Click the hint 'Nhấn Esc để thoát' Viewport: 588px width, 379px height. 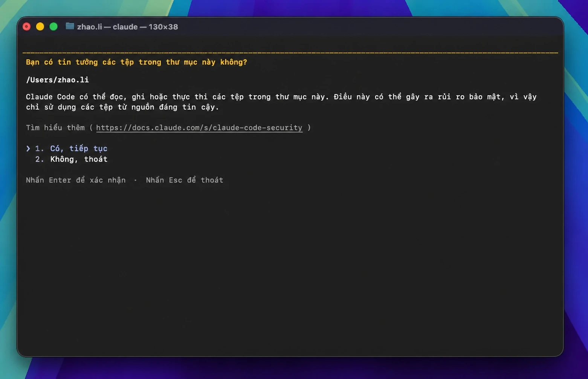[x=185, y=180]
